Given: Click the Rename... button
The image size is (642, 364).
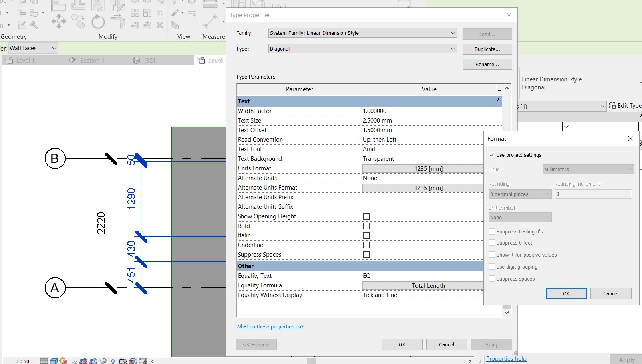Looking at the screenshot, I should [x=487, y=64].
